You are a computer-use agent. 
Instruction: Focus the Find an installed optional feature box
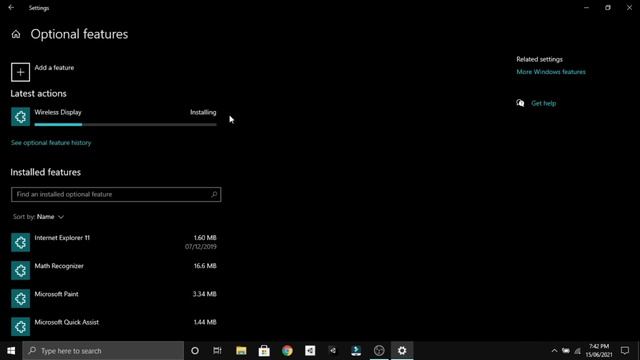(x=116, y=194)
